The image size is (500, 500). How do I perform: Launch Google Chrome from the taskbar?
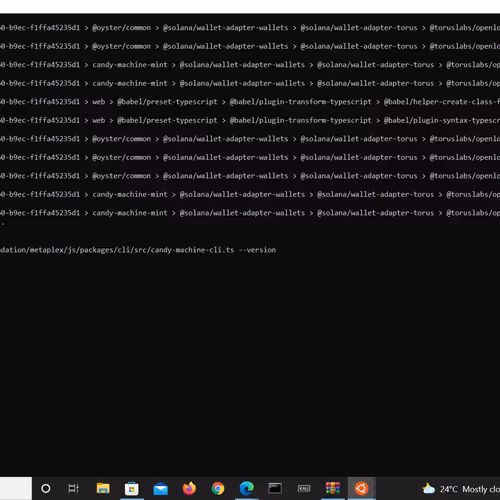(x=218, y=489)
